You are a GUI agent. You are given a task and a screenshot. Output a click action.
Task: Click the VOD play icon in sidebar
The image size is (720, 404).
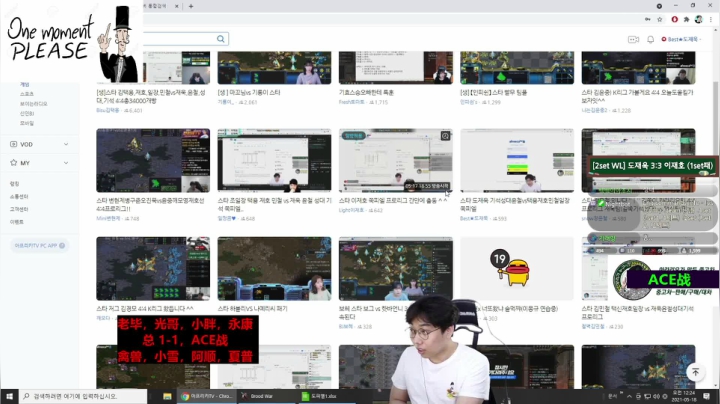pyautogui.click(x=13, y=144)
